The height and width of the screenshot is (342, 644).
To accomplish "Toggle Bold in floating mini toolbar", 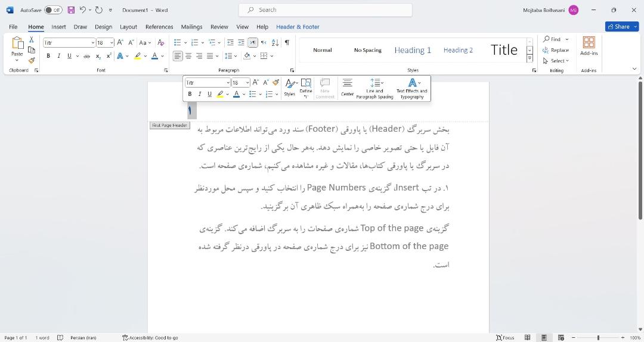I will pyautogui.click(x=190, y=94).
